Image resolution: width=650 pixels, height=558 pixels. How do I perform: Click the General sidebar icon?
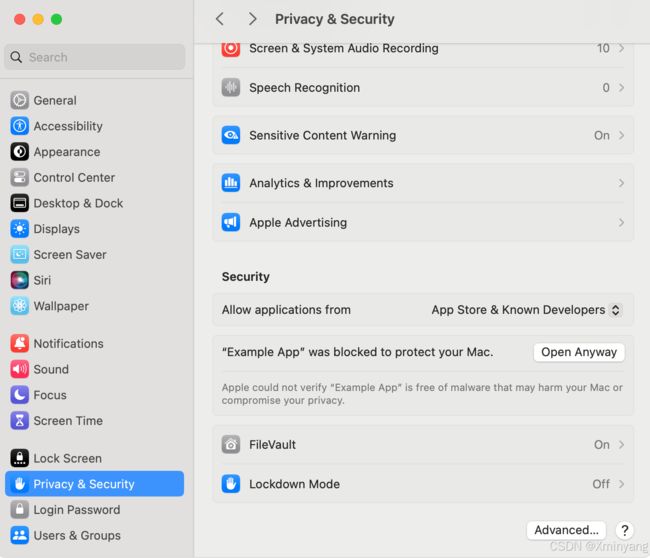pos(19,100)
